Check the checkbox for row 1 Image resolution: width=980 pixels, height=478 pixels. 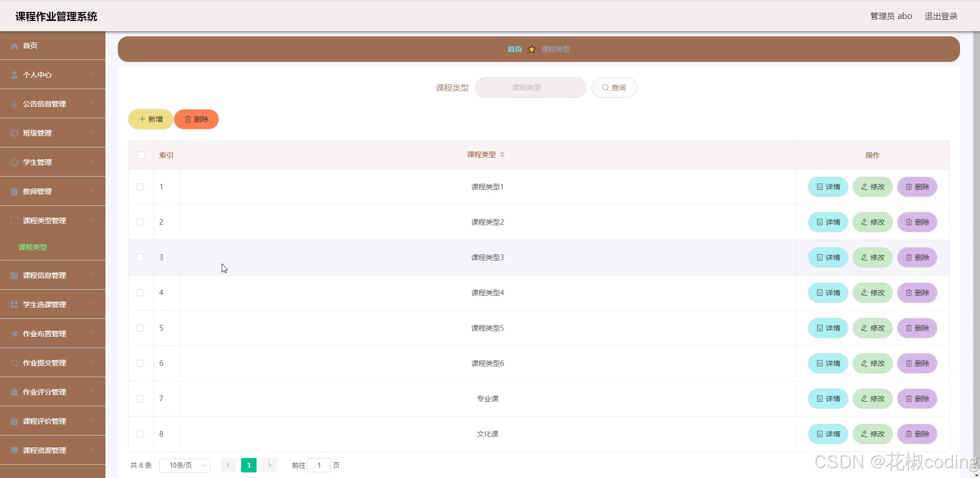[140, 187]
